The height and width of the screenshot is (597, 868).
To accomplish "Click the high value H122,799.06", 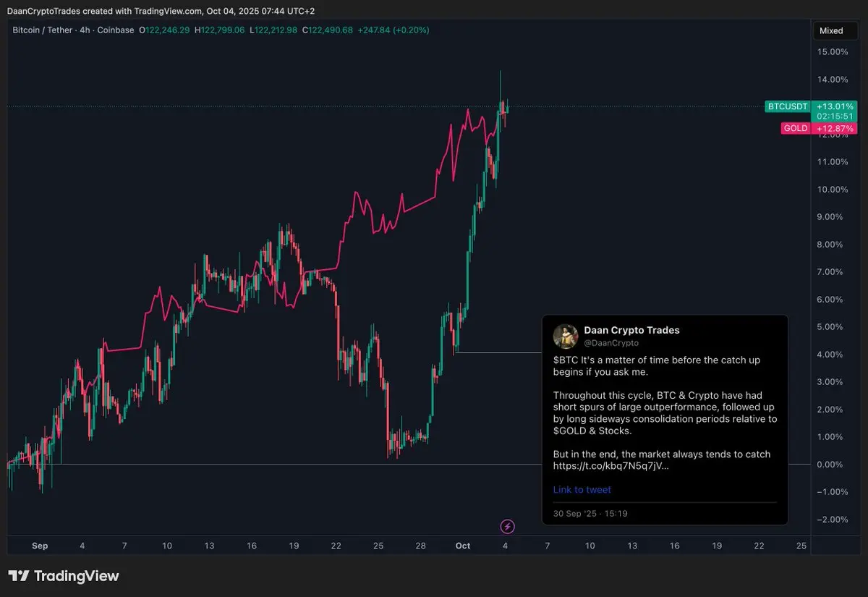I will click(220, 30).
